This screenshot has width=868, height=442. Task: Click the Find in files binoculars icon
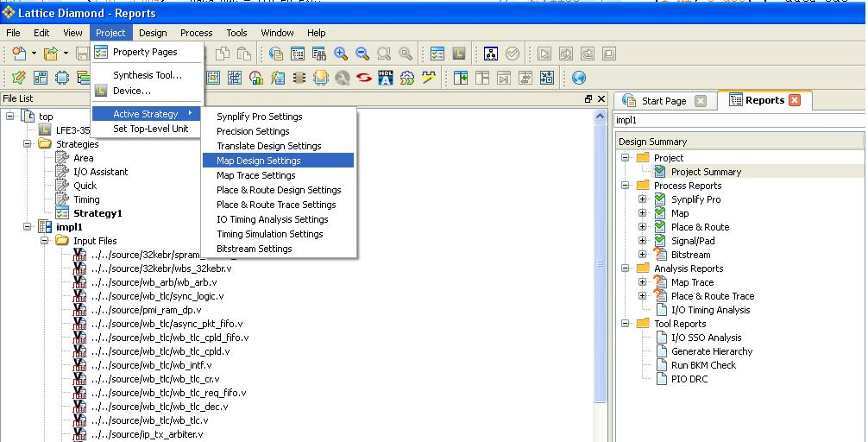319,54
